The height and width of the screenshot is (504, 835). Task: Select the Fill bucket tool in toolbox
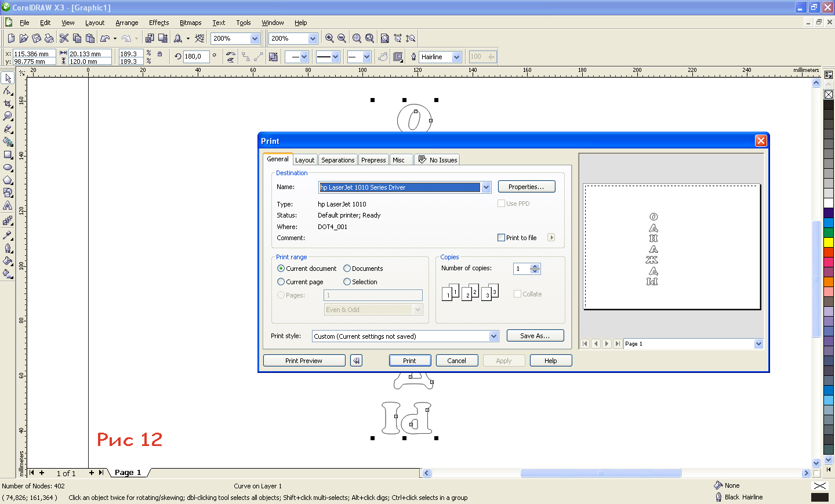(x=8, y=261)
